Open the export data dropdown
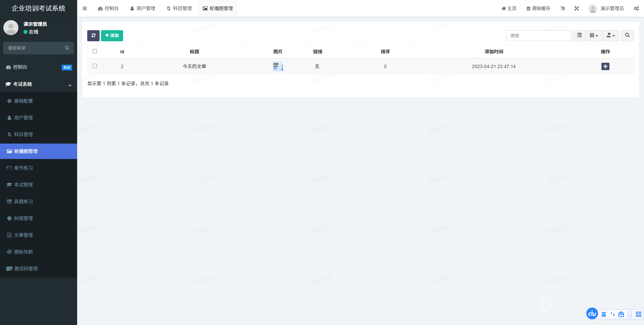 610,36
